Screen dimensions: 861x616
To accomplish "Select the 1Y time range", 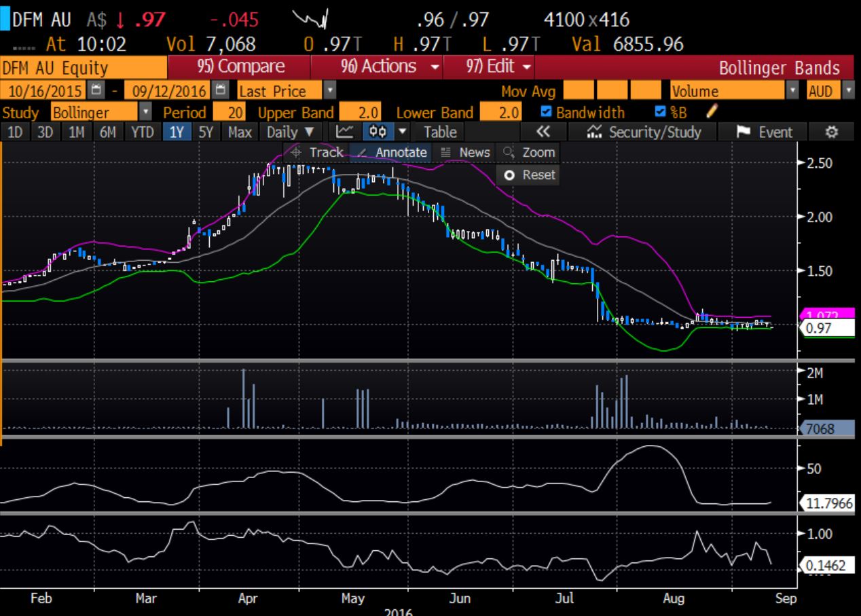I will pyautogui.click(x=176, y=132).
